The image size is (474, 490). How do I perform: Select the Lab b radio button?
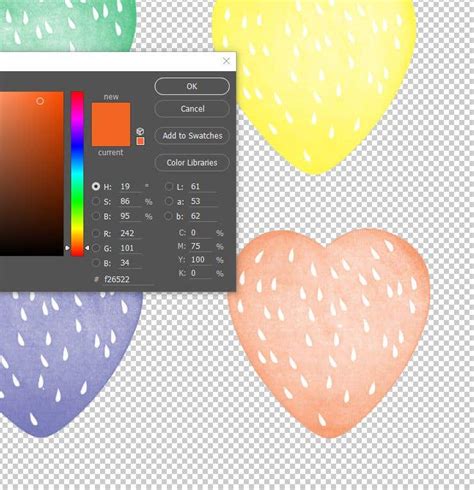coord(169,216)
